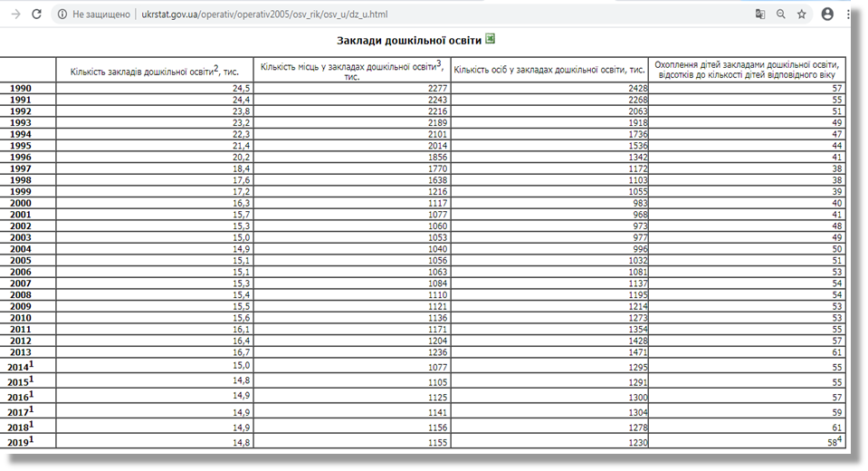Click the "Не защищено" security label

point(101,14)
